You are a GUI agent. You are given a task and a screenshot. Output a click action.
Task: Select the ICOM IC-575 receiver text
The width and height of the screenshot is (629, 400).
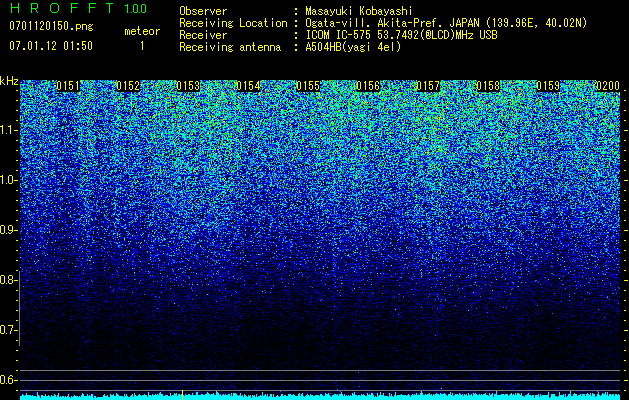pyautogui.click(x=402, y=35)
